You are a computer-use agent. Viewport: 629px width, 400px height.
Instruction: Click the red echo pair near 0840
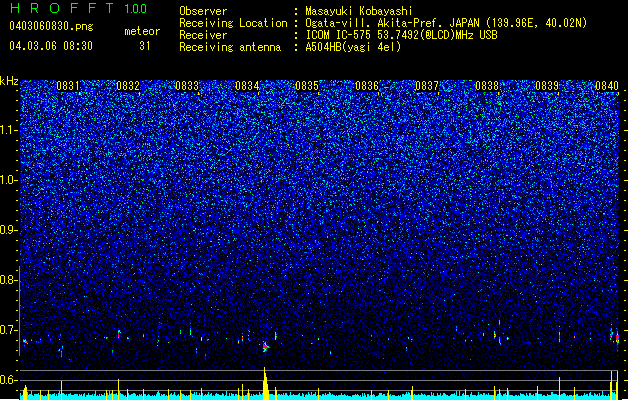[x=614, y=335]
